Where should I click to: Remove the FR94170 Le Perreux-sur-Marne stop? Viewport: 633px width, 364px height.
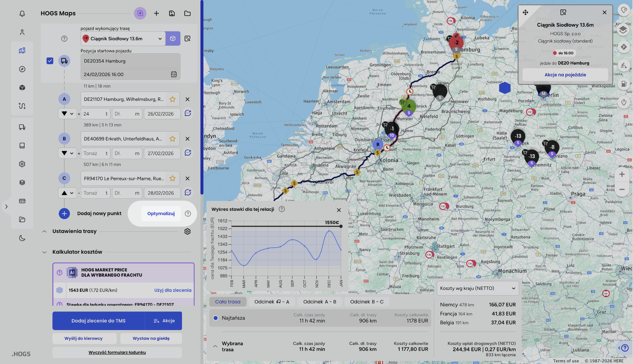coord(187,179)
